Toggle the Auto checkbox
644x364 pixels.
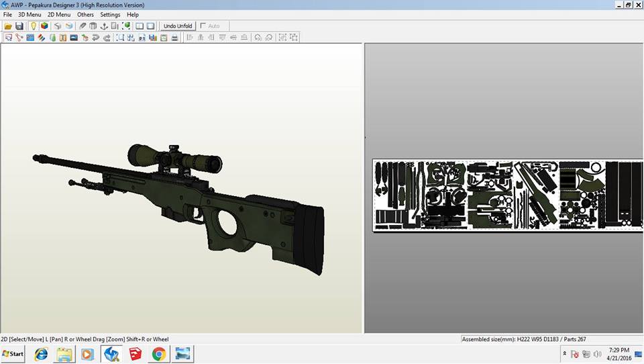203,26
